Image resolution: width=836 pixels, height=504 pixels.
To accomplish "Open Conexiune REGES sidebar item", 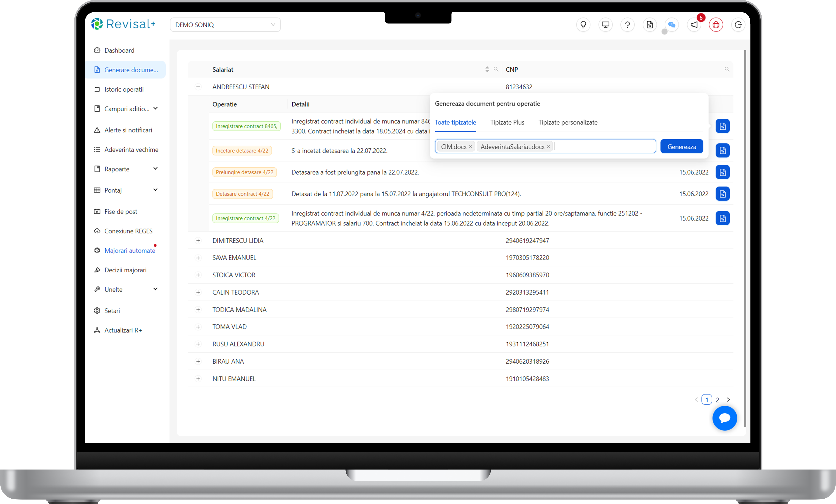I will click(x=125, y=231).
